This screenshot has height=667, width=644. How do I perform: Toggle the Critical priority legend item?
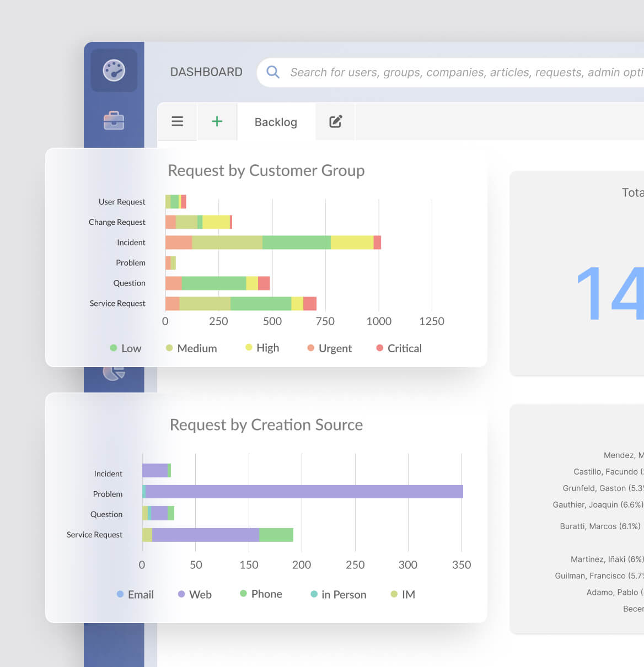399,348
